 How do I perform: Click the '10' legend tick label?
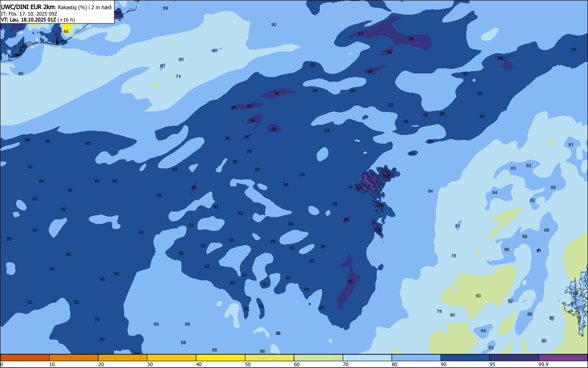point(52,364)
